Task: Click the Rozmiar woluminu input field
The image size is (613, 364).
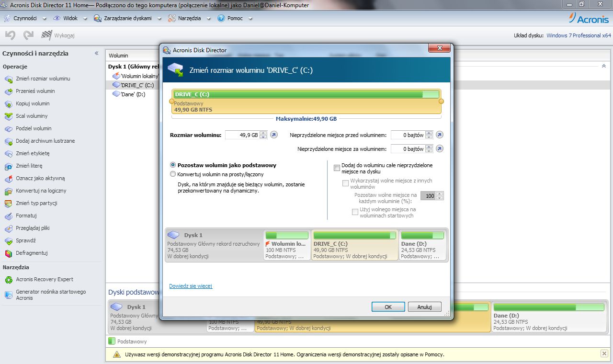Action: (242, 135)
